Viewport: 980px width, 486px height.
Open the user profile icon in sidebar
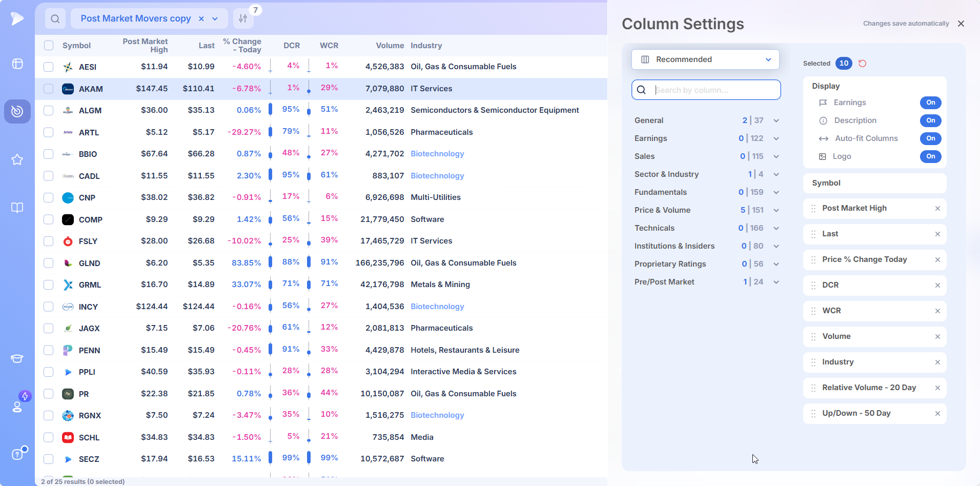click(17, 407)
